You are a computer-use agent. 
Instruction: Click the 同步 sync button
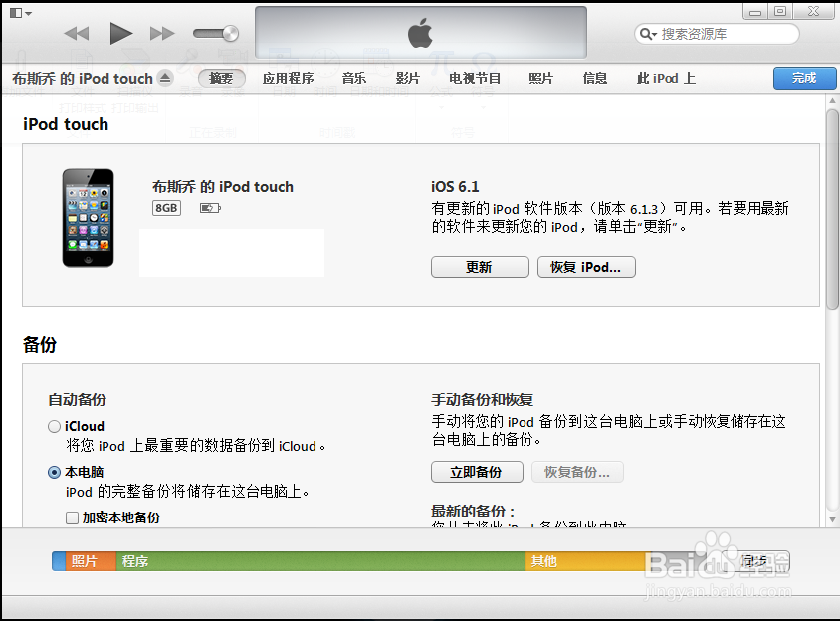[x=754, y=561]
